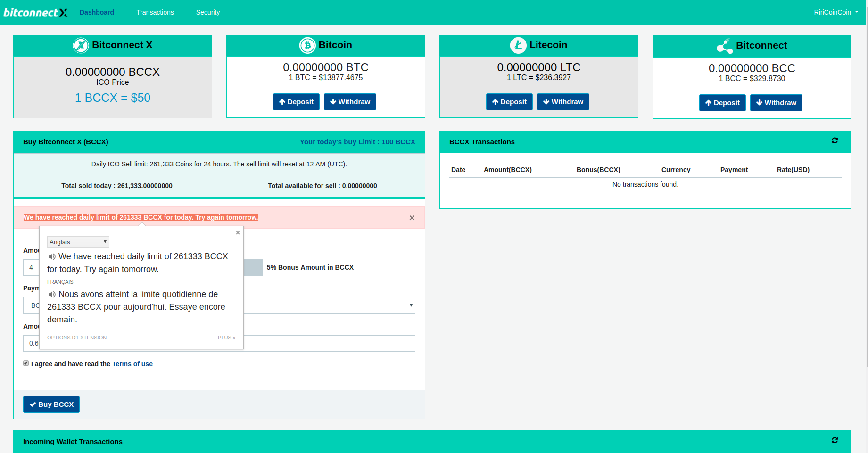Deposit Bitcoin
This screenshot has width=868, height=453.
tap(296, 102)
